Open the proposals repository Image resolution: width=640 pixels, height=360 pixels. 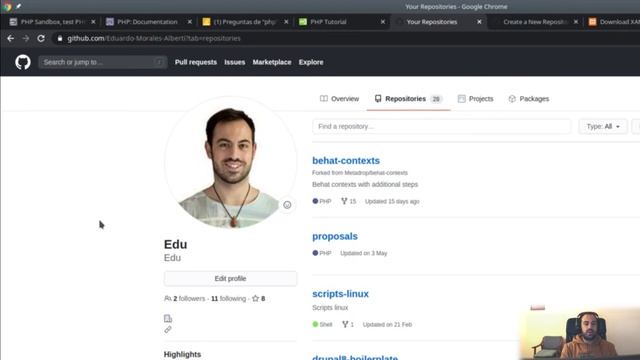coord(335,236)
